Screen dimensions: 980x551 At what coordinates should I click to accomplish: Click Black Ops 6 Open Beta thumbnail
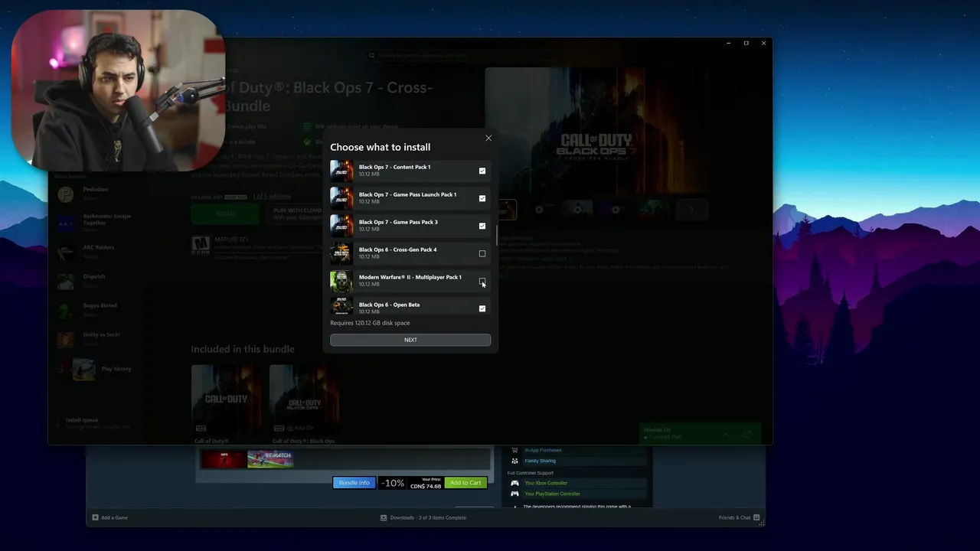tap(341, 306)
